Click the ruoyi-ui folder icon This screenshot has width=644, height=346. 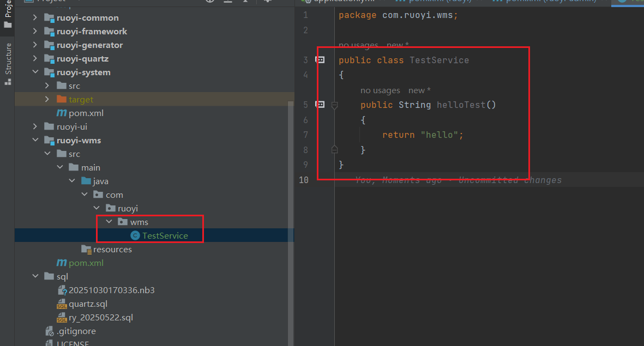tap(49, 126)
